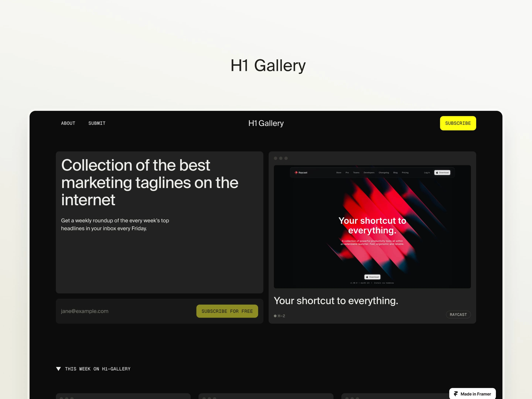Click the H1 Gallery logo in navbar
This screenshot has width=532, height=399.
[266, 123]
